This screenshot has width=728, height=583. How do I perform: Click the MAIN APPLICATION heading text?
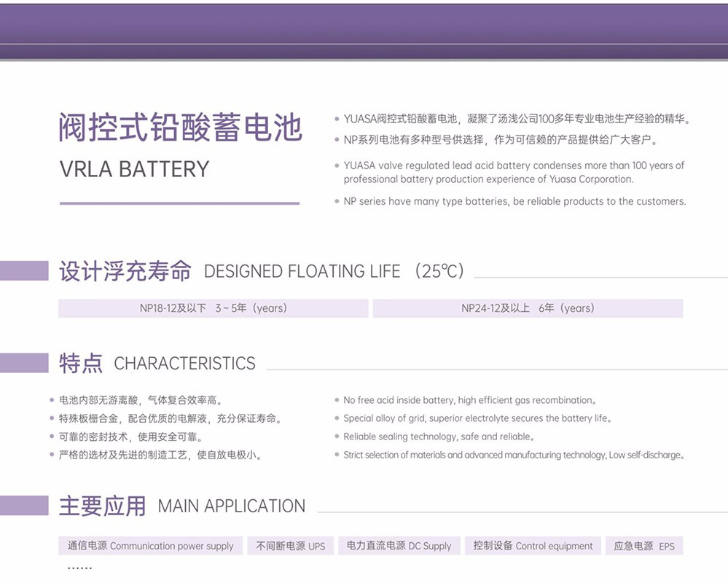point(232,506)
